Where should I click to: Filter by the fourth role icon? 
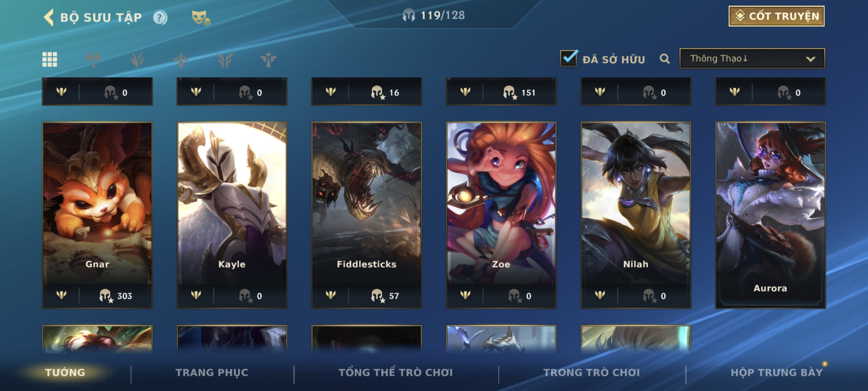225,59
